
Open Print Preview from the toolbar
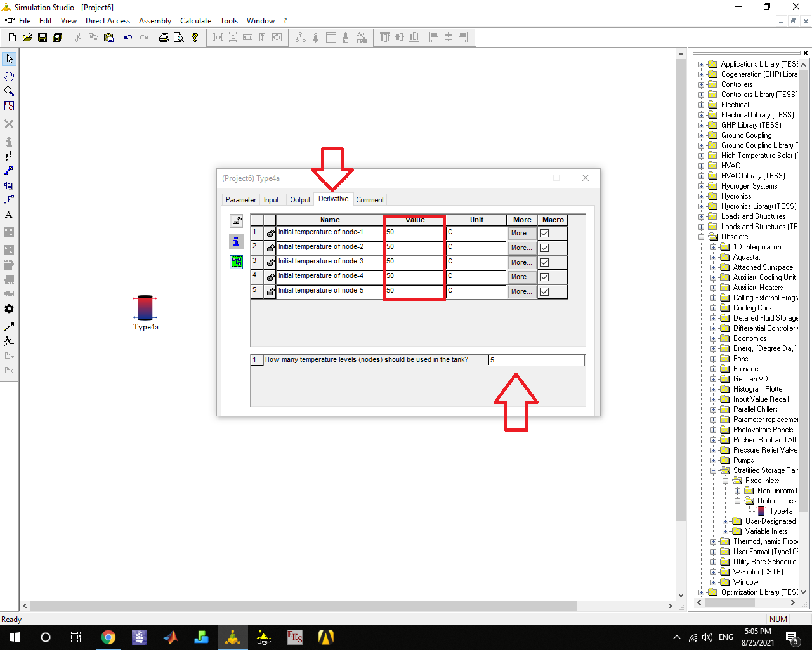(x=179, y=37)
